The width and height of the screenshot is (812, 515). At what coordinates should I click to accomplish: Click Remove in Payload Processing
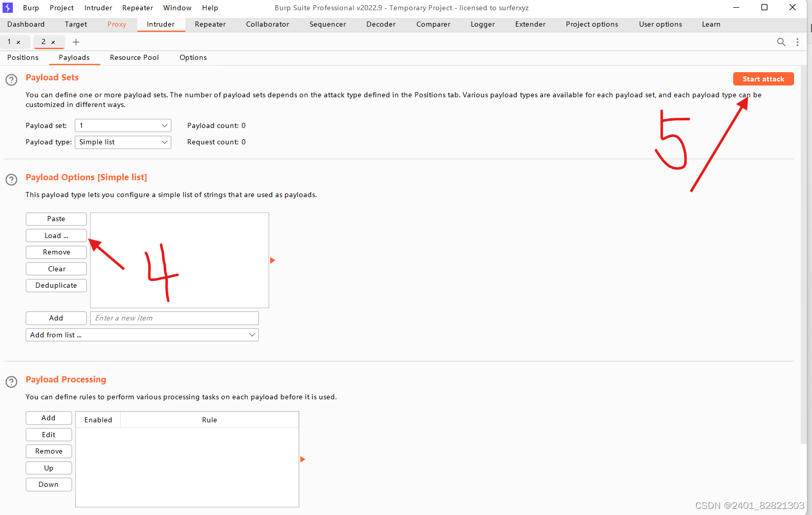49,451
